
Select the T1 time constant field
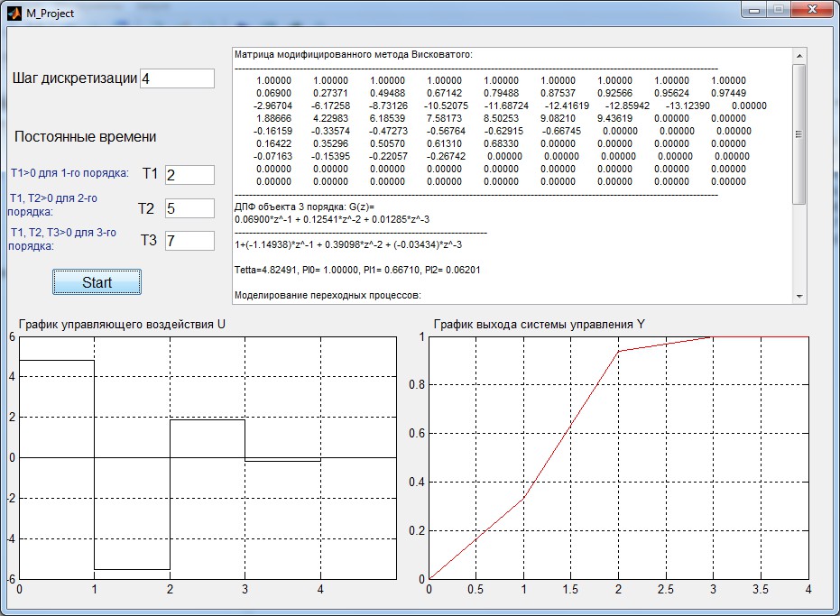point(189,175)
